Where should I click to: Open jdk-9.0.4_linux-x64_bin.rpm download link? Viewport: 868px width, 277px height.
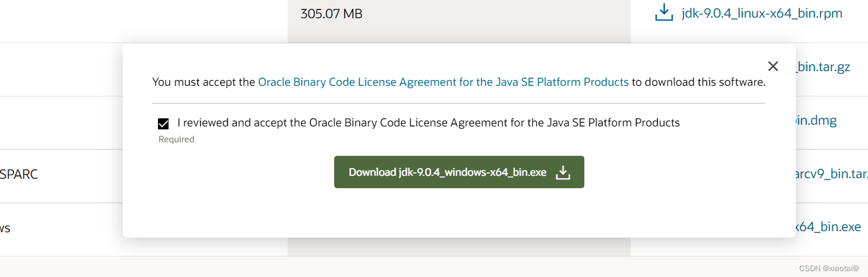(x=763, y=13)
